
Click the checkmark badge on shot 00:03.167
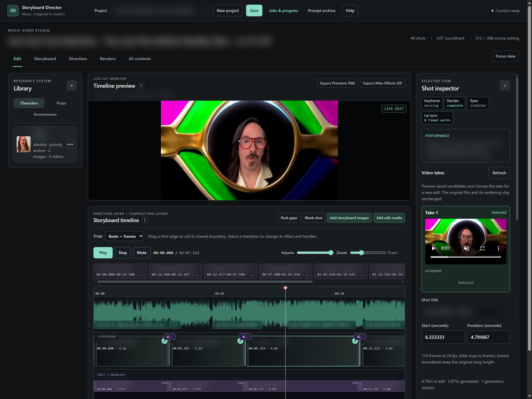(x=240, y=341)
